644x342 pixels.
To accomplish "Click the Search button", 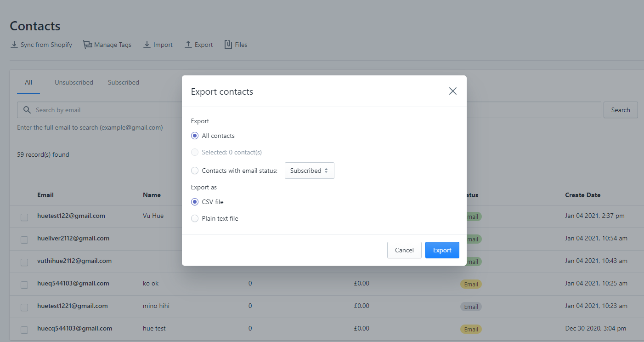I will pos(620,110).
